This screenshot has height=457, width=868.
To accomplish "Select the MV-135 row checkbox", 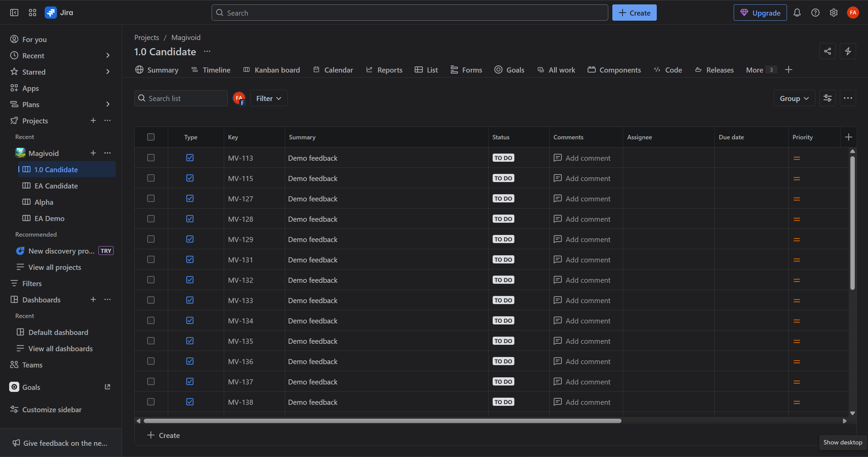I will pyautogui.click(x=151, y=341).
